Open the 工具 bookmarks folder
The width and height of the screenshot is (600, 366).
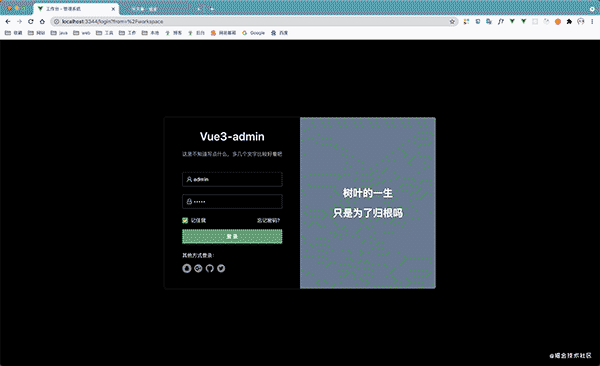click(104, 33)
